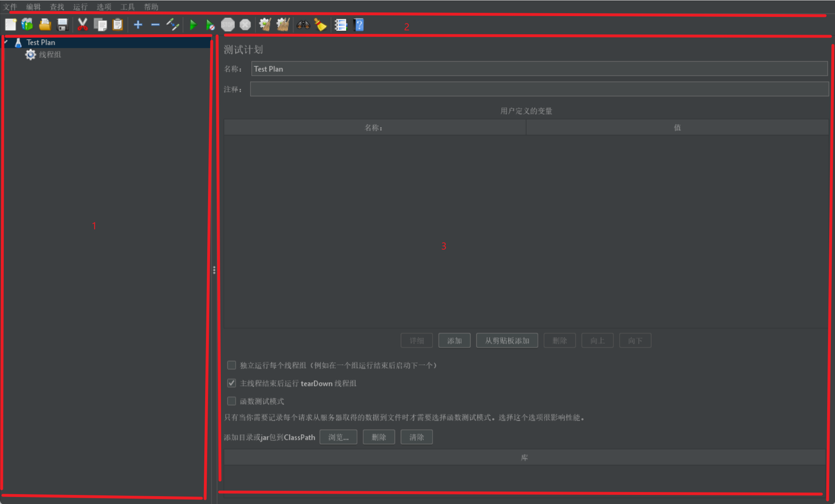Click the 详细 button
Image resolution: width=835 pixels, height=504 pixels.
(416, 341)
